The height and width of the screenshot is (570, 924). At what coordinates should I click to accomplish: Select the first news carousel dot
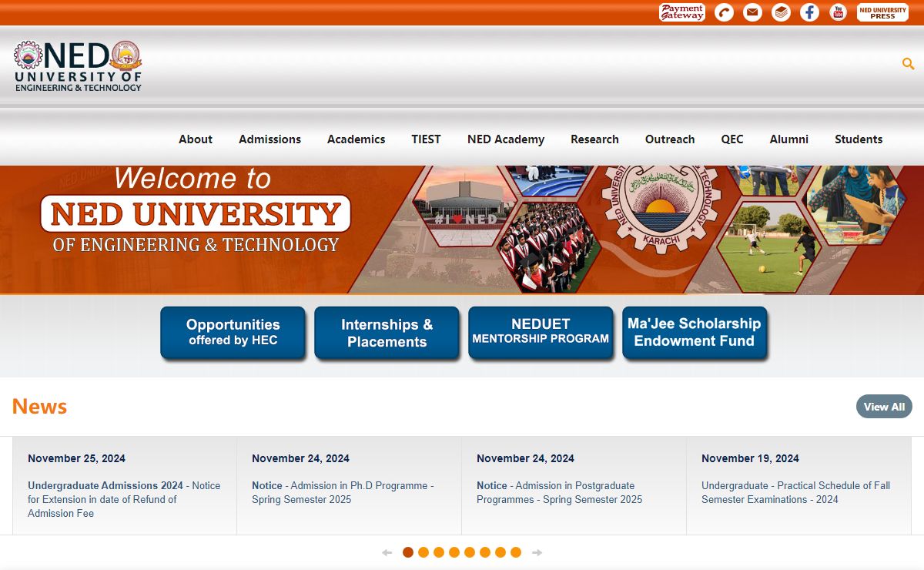point(408,552)
